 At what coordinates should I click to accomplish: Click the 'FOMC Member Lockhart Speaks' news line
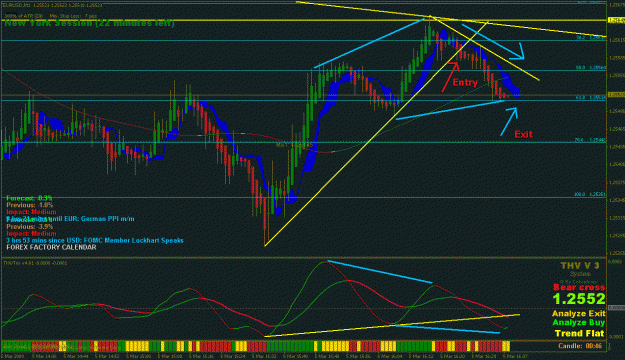(95, 240)
